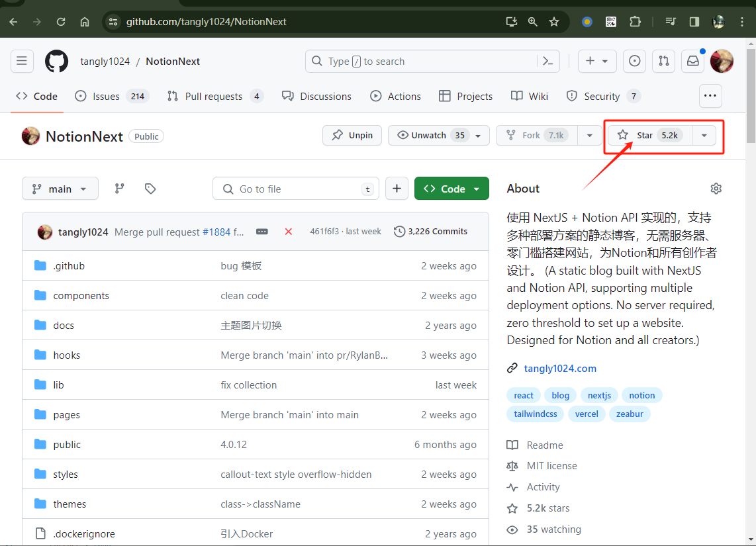Viewport: 756px width, 546px height.
Task: Open the global pull requests icon in header
Action: coord(664,61)
